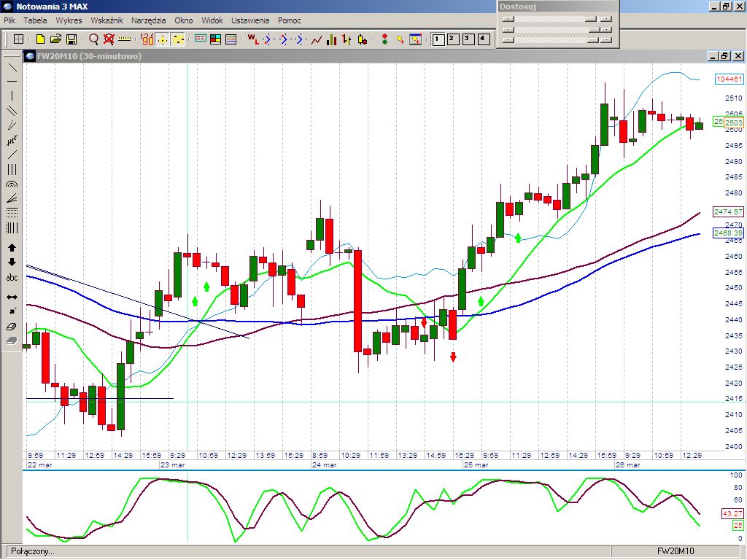
Task: Open the Ustawienia menu
Action: click(250, 20)
